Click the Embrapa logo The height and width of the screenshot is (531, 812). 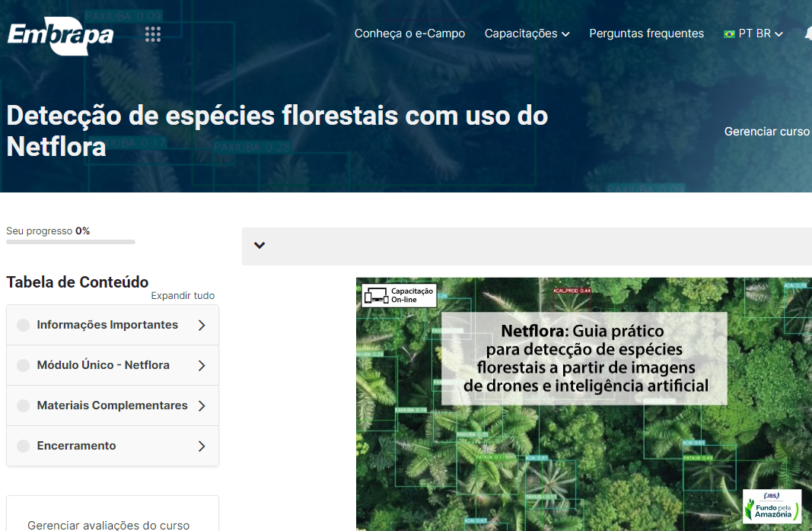point(61,35)
